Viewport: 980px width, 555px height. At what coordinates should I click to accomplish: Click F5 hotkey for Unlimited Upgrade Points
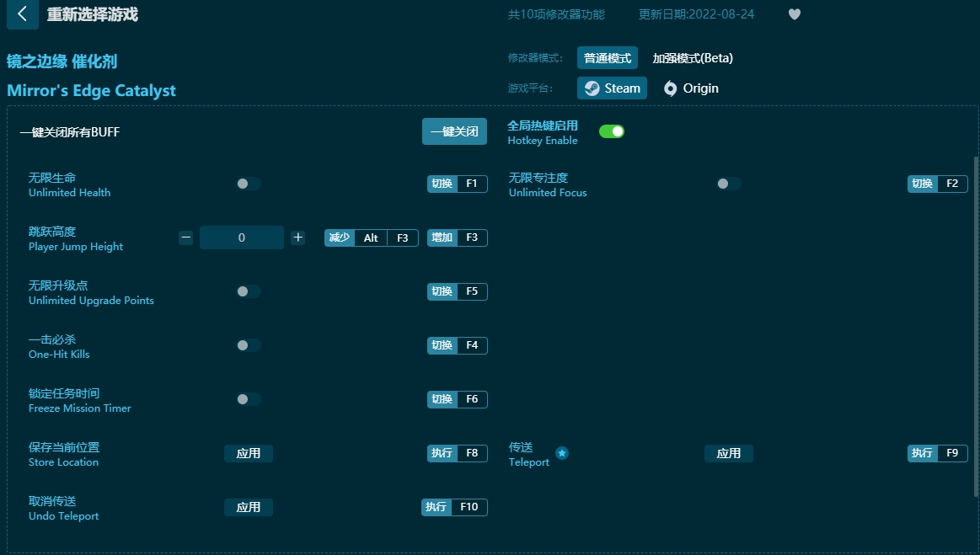458,291
